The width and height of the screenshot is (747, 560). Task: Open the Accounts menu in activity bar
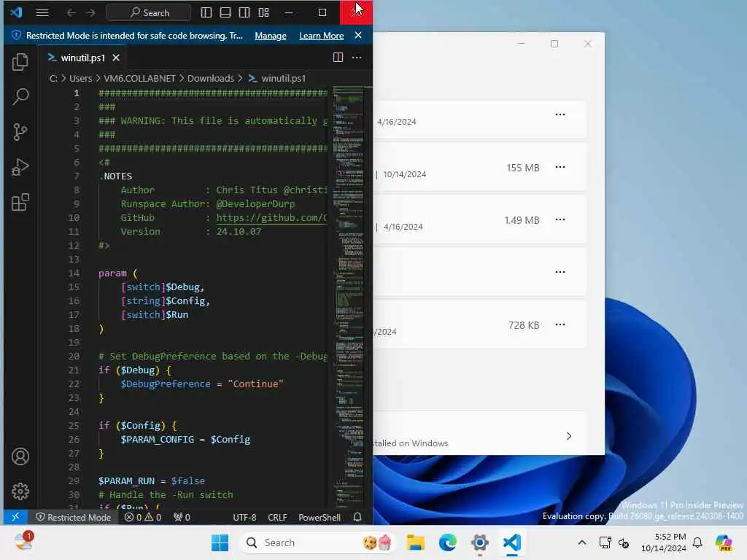[20, 456]
